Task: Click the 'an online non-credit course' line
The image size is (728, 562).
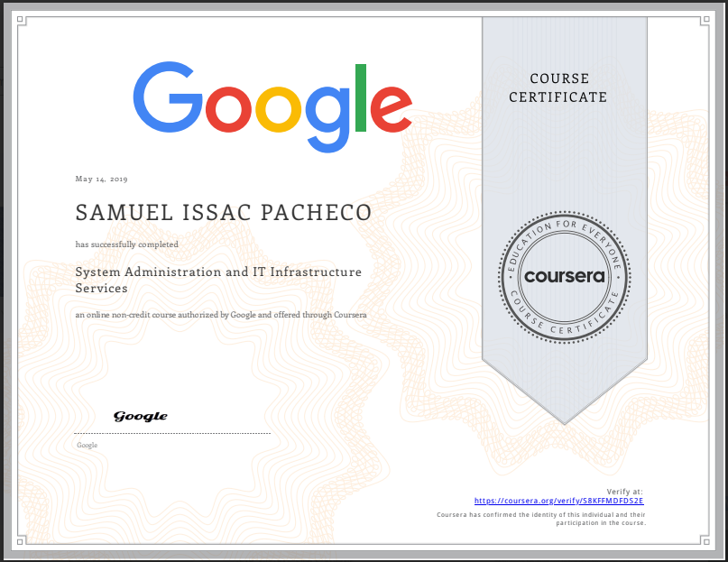Action: (221, 315)
